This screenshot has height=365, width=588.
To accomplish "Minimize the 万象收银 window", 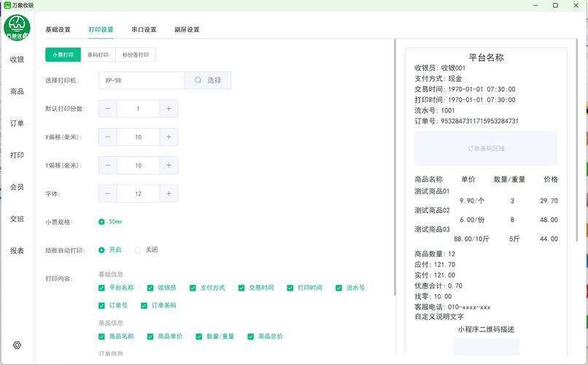I will pyautogui.click(x=535, y=5).
